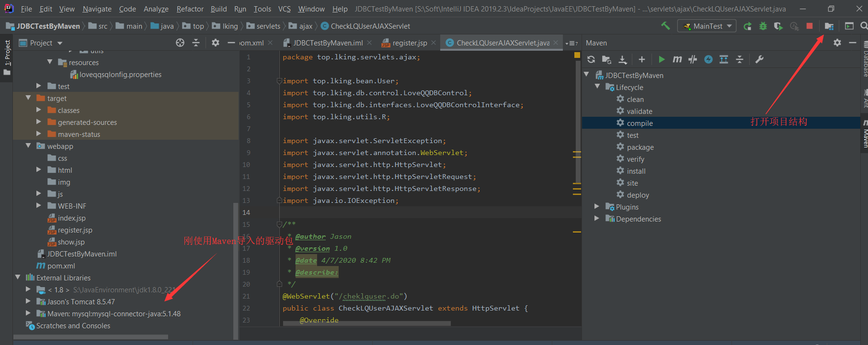This screenshot has height=345, width=868.
Task: Locate opened file in Project tree
Action: click(x=180, y=43)
